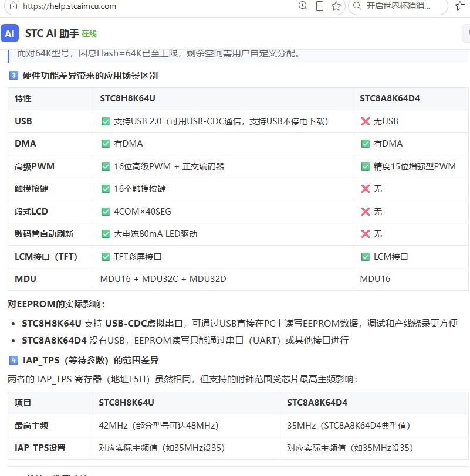Click the blue AI assistant logo
The image size is (470, 476).
pos(10,33)
